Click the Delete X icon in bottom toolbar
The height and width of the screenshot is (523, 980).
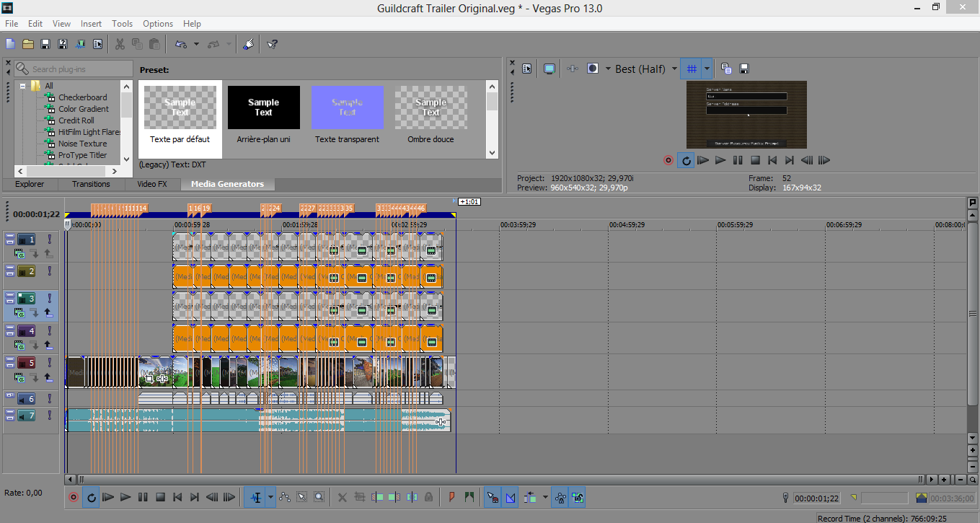[343, 497]
